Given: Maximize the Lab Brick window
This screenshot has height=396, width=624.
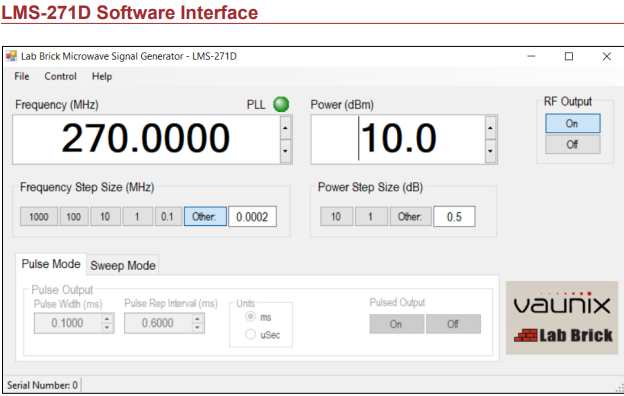Looking at the screenshot, I should pos(569,57).
